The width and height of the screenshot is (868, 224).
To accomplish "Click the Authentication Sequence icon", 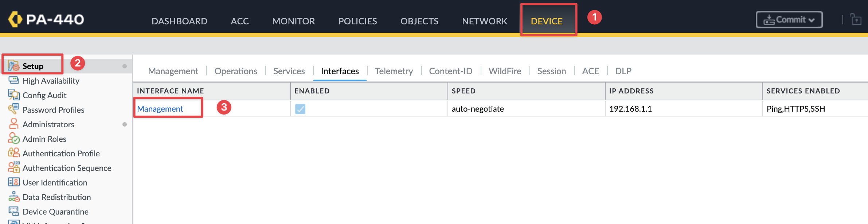I will tap(13, 167).
